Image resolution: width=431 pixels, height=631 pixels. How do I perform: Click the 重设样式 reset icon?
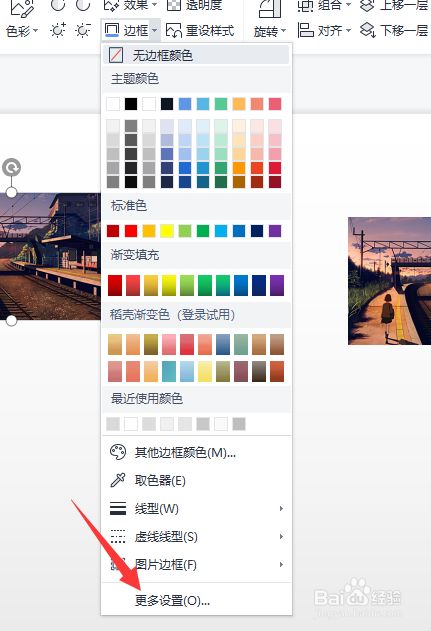174,31
